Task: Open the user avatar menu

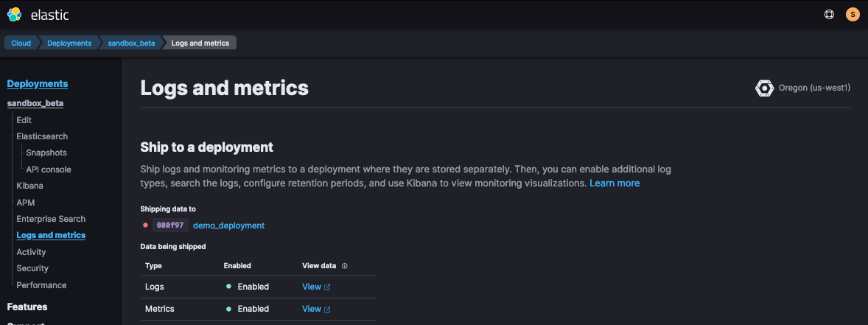Action: point(853,15)
